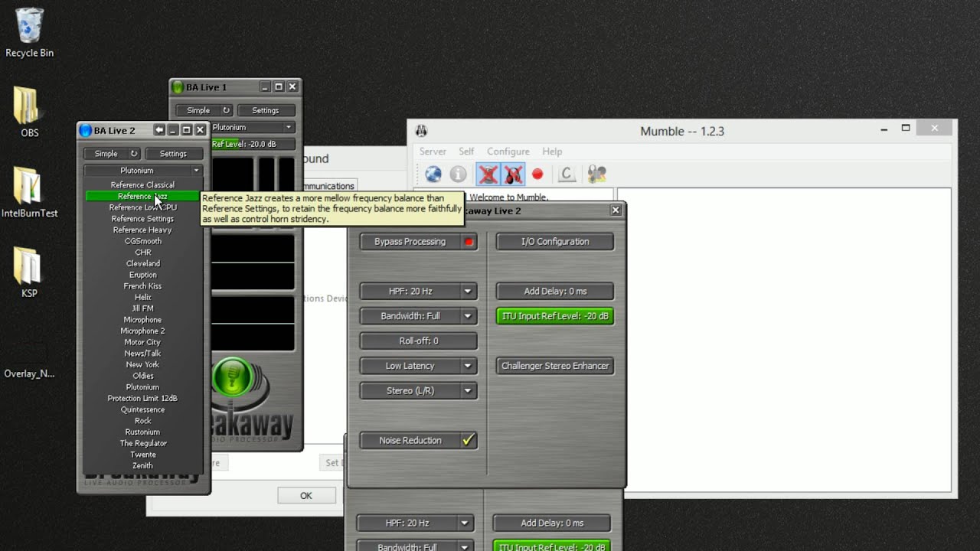This screenshot has height=551, width=980.
Task: Select Zenith preset
Action: click(142, 466)
